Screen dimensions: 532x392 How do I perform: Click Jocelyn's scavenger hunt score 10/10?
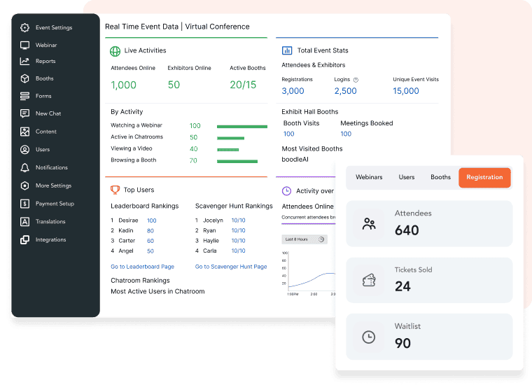pos(238,220)
